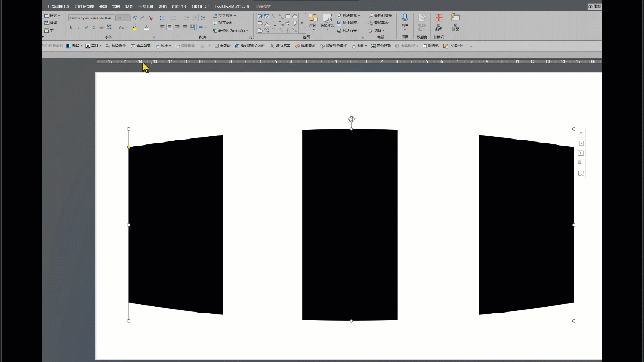Increase font size
The width and height of the screenshot is (644, 362).
(135, 18)
